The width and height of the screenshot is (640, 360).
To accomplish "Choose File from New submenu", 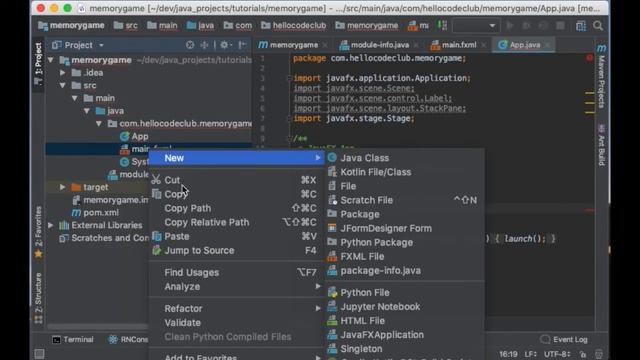I will tap(405, 186).
